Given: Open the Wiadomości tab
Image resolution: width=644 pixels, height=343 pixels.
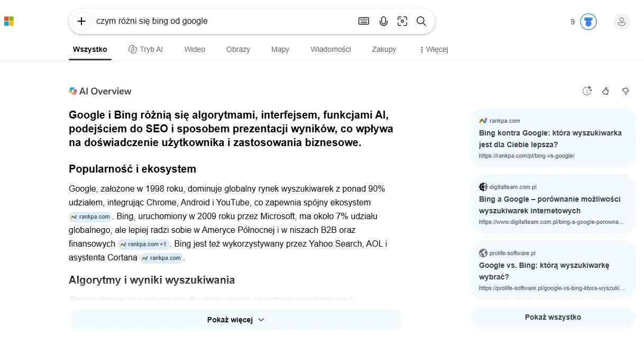Looking at the screenshot, I should point(330,49).
